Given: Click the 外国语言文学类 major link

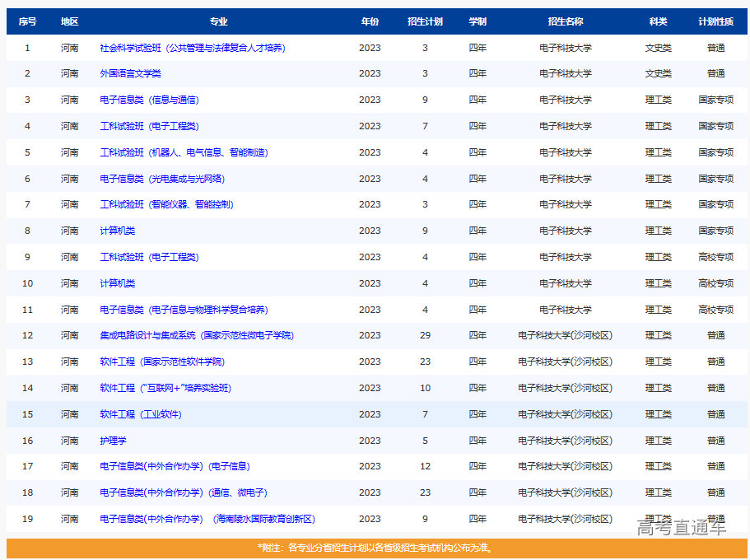Looking at the screenshot, I should pos(130,73).
